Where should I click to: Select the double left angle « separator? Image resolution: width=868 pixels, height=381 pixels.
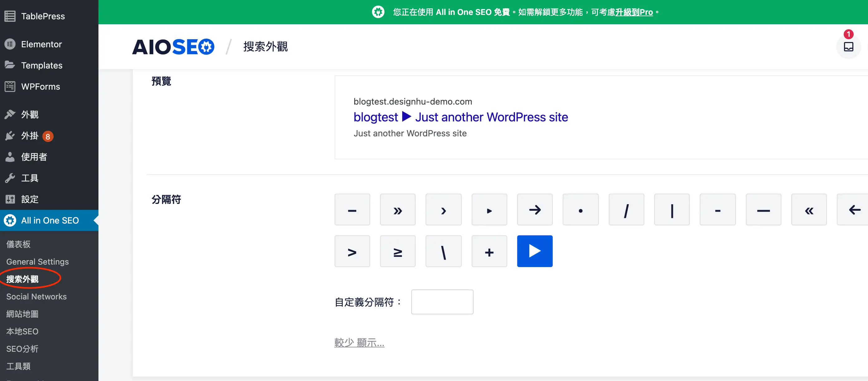809,209
